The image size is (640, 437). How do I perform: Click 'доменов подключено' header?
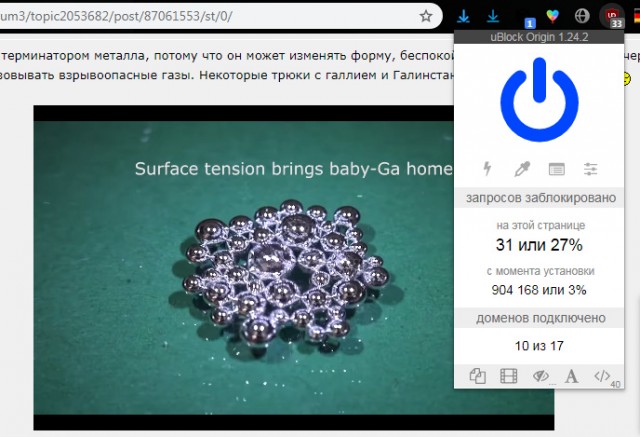pos(539,318)
